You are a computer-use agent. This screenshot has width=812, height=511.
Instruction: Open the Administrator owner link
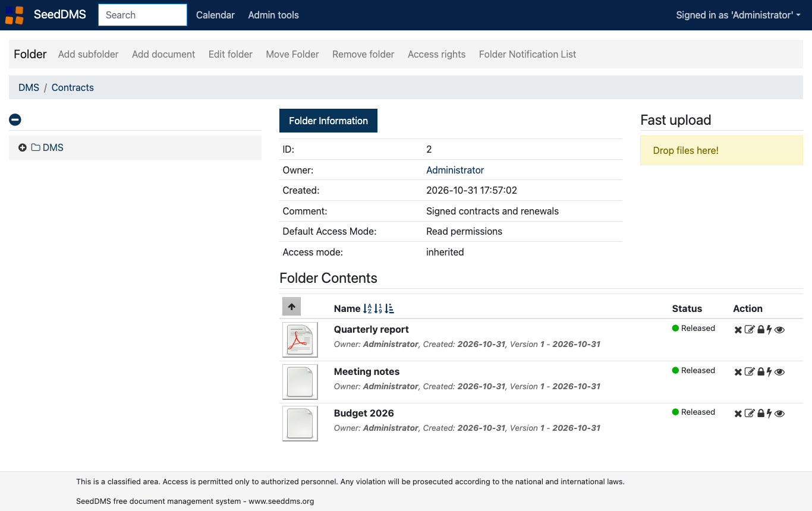tap(455, 170)
